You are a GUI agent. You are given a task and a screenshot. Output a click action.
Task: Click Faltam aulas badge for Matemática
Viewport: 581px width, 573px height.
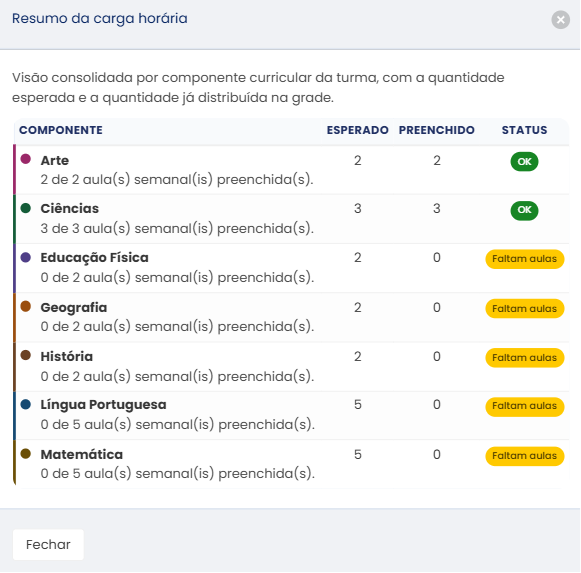[x=525, y=456]
